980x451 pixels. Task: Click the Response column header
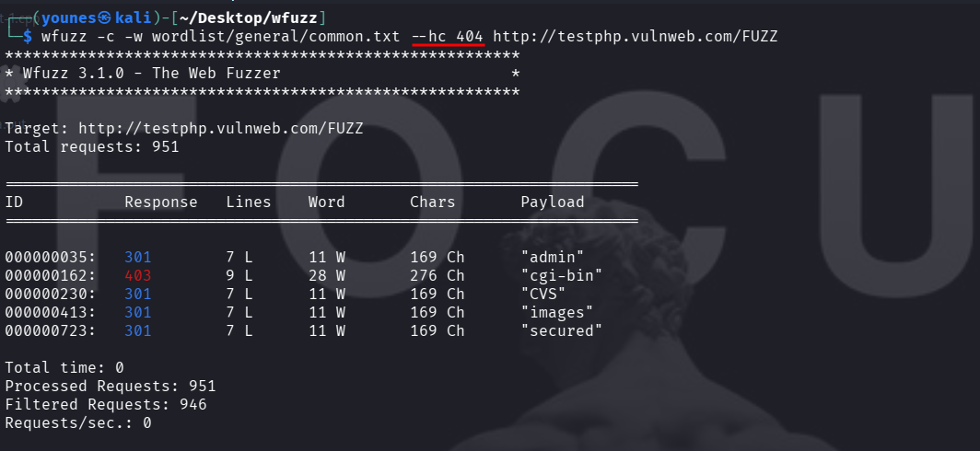coord(161,202)
